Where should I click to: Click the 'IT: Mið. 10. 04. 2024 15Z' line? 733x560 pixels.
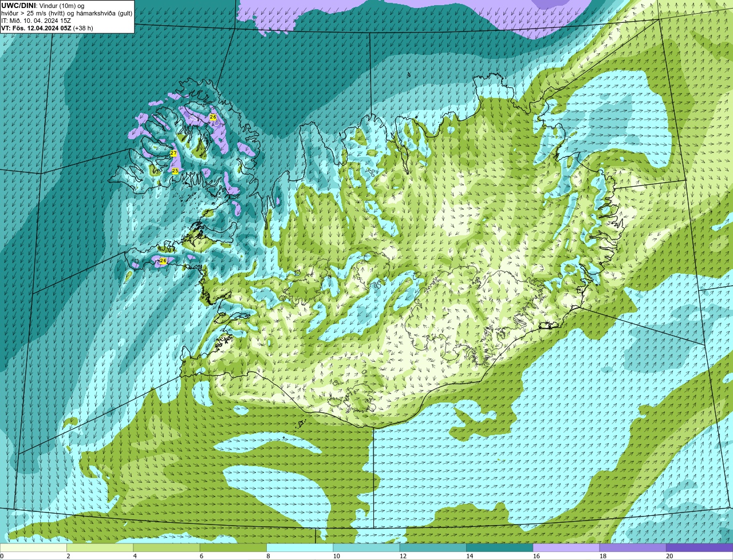[x=36, y=21]
